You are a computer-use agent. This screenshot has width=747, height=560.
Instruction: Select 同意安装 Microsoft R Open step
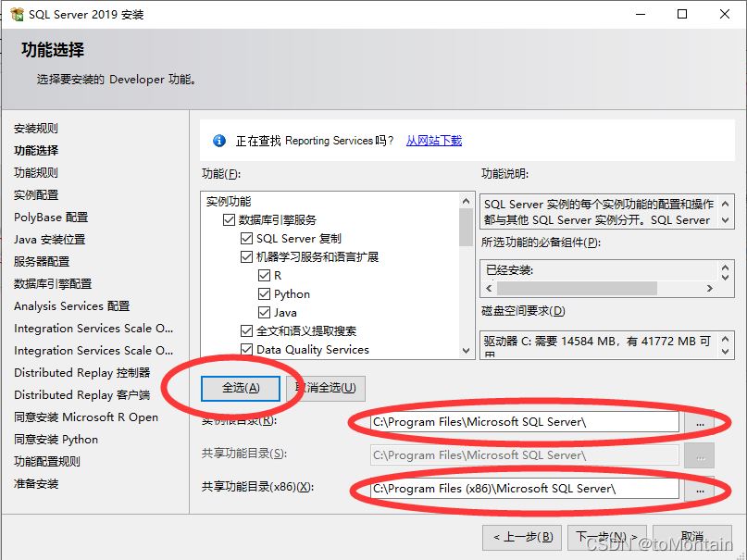[86, 417]
